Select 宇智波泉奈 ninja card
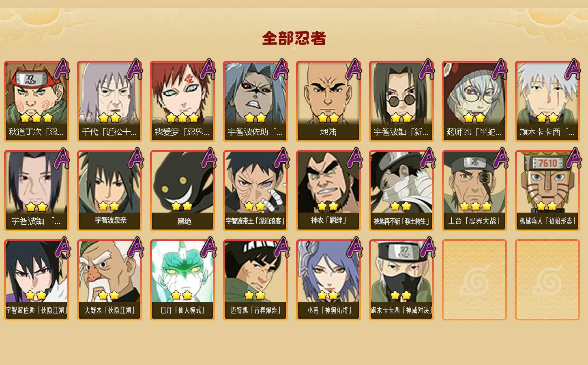The image size is (588, 365). click(x=109, y=191)
